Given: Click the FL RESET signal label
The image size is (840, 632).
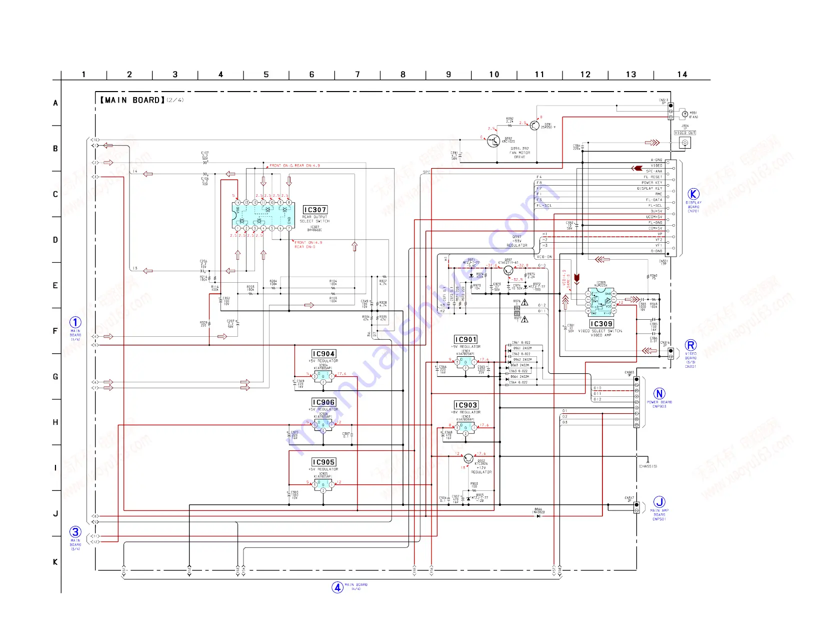Looking at the screenshot, I should coord(653,177).
